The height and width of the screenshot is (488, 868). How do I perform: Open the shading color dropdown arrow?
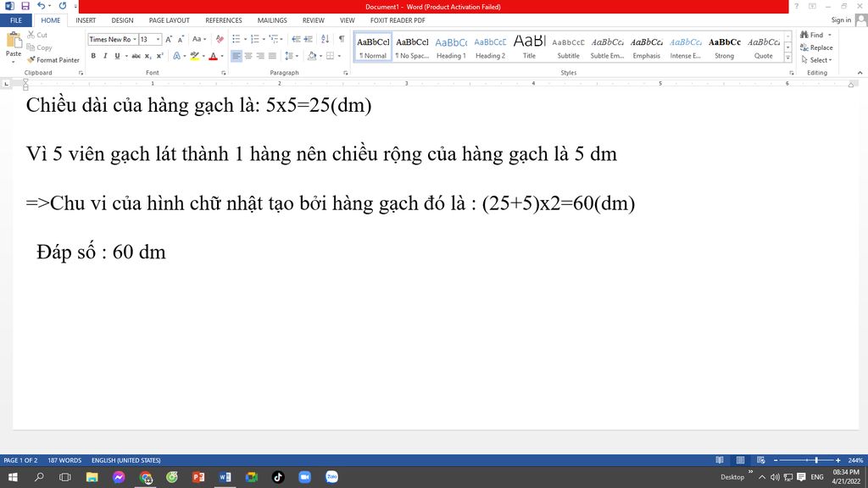coord(320,56)
